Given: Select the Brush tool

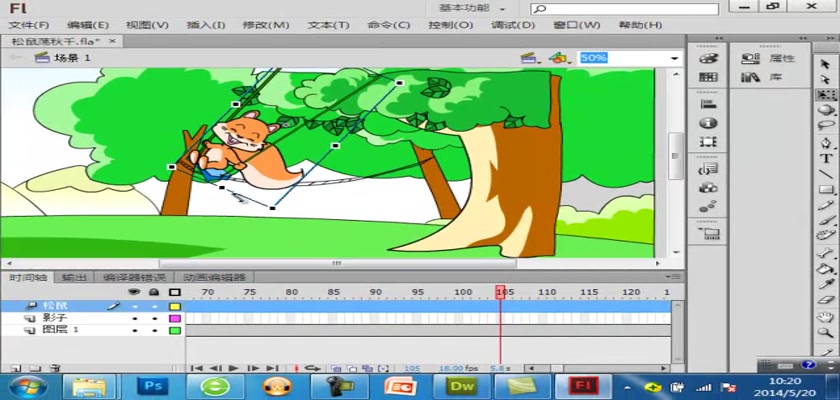Looking at the screenshot, I should point(826,220).
